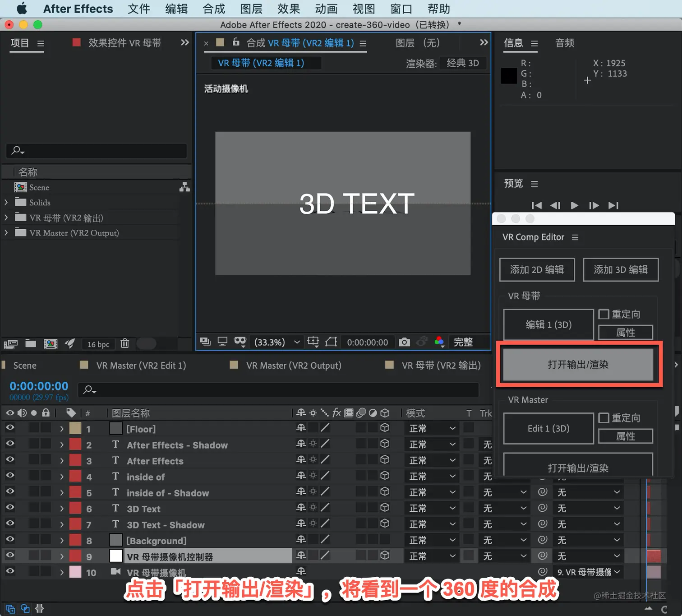Click the parent pick whip for layer 5
The image size is (682, 616).
(x=543, y=492)
